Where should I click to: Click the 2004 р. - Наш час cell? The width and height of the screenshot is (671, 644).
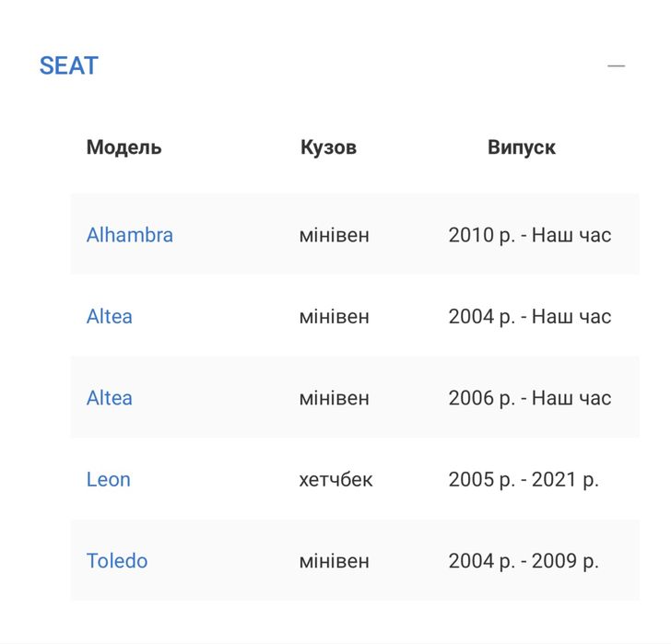pyautogui.click(x=529, y=317)
